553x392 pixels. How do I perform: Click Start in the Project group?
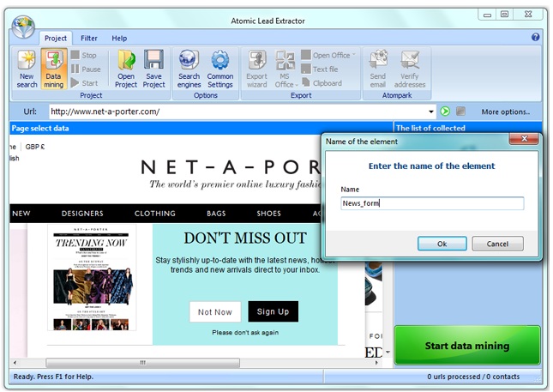tap(85, 83)
